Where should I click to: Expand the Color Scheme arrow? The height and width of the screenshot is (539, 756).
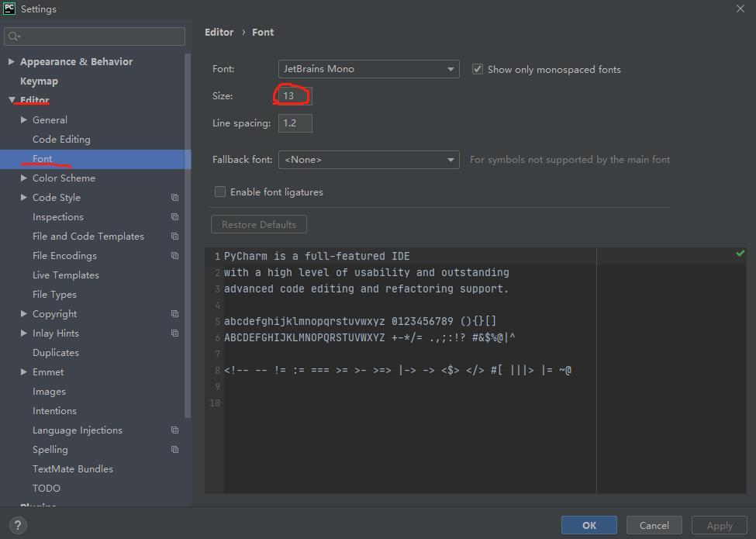tap(23, 178)
